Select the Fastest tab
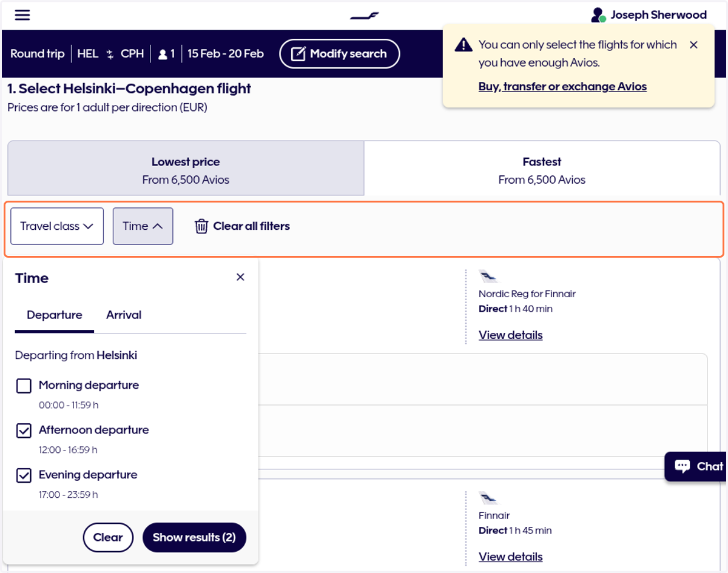 point(542,168)
